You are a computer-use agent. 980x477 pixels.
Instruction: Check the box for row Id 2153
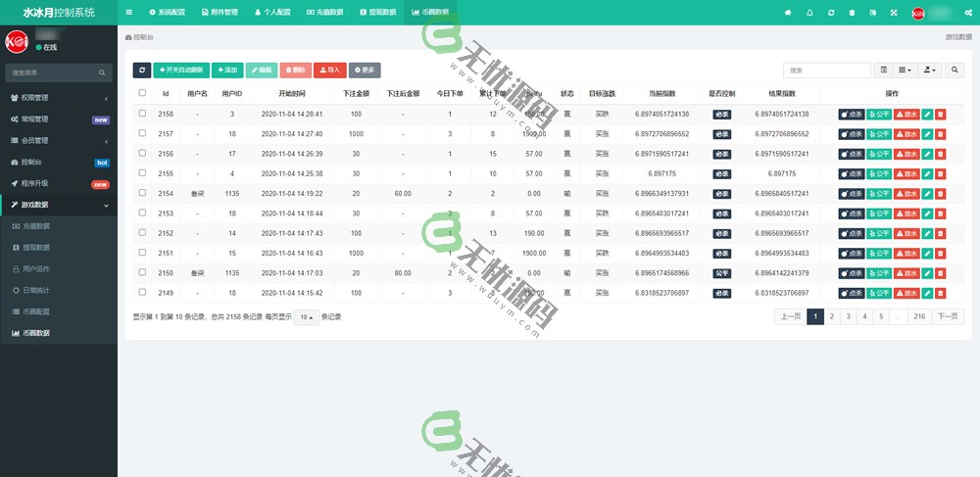click(142, 213)
